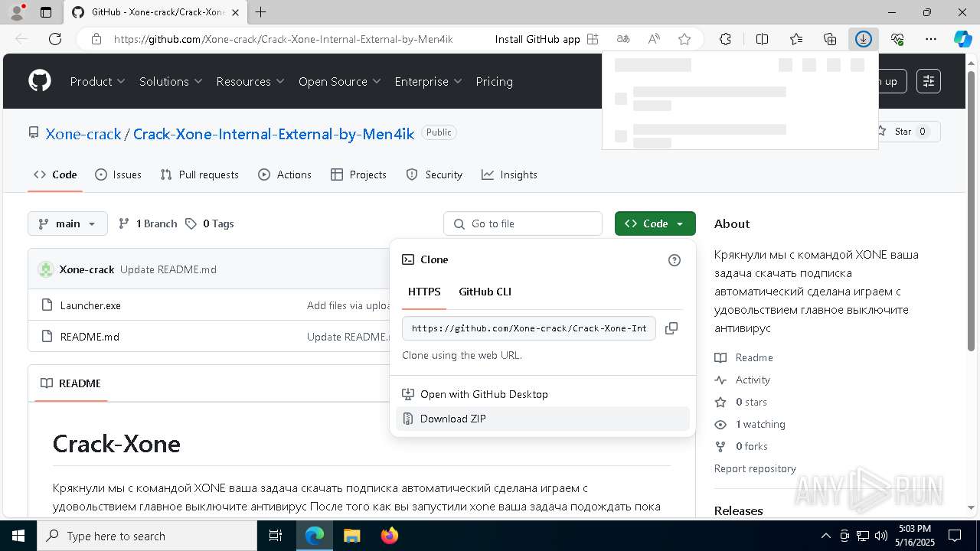Open Edge Settings and more menu
Image resolution: width=980 pixels, height=551 pixels.
click(931, 39)
